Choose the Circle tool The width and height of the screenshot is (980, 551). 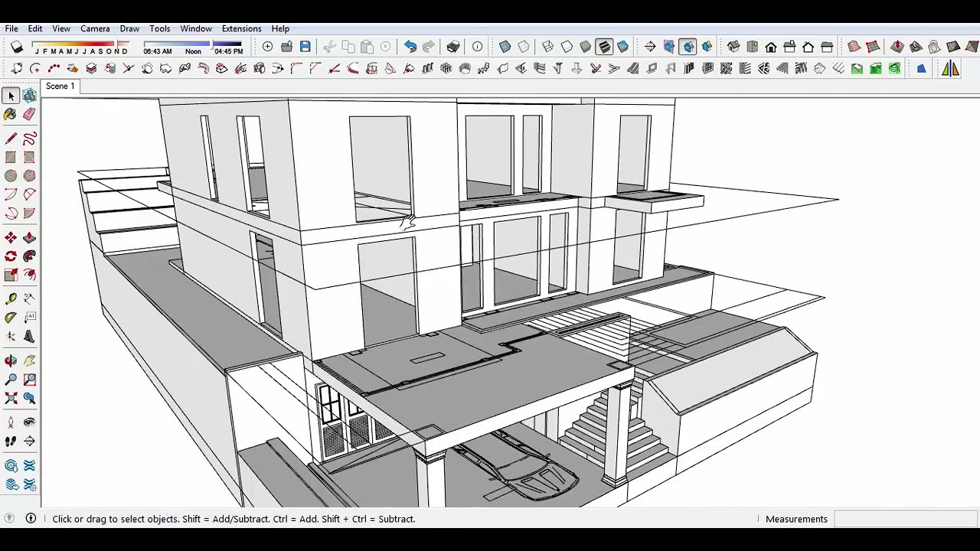(x=11, y=175)
